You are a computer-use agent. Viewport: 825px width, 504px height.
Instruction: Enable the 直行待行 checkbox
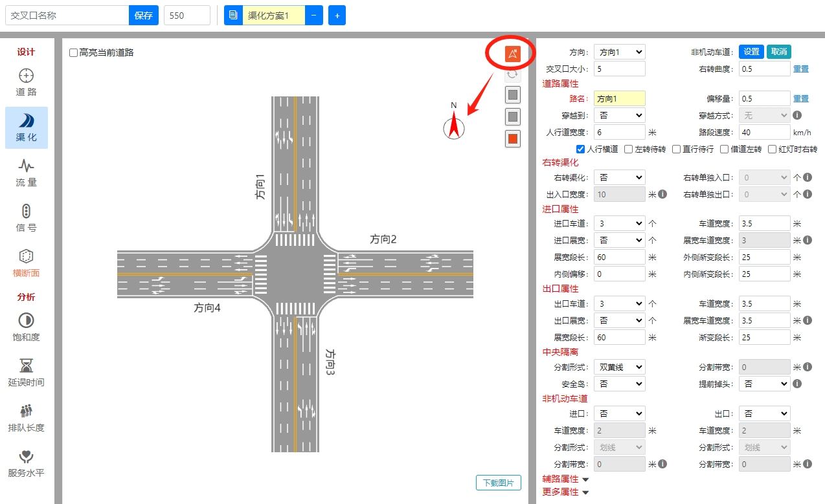[x=676, y=149]
